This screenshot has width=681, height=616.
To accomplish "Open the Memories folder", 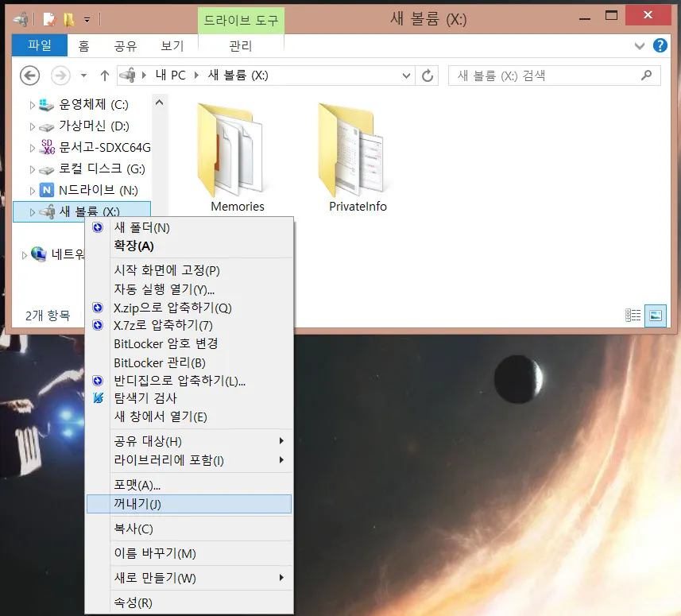I will (234, 151).
